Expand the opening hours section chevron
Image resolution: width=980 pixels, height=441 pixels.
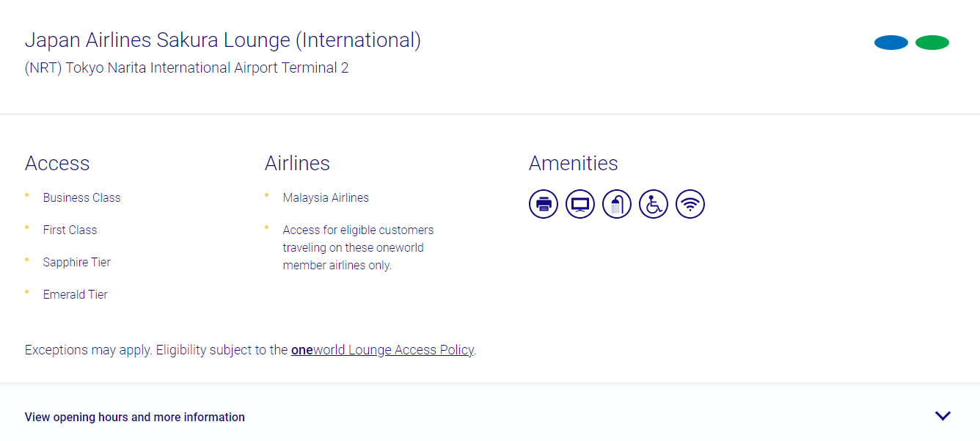click(943, 415)
